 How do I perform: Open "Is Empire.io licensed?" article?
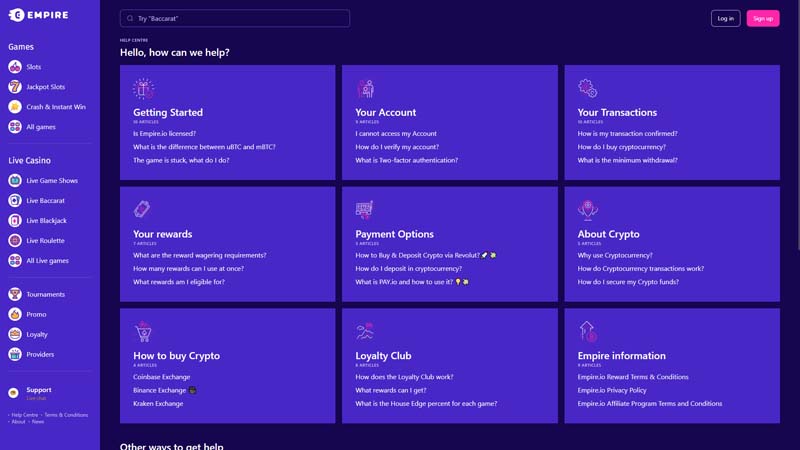pos(164,134)
